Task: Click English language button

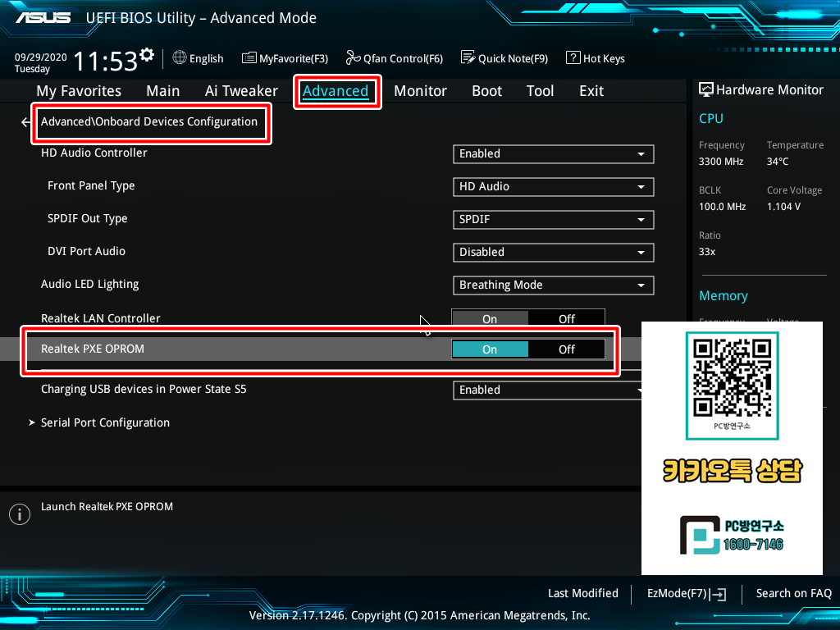Action: (x=199, y=58)
